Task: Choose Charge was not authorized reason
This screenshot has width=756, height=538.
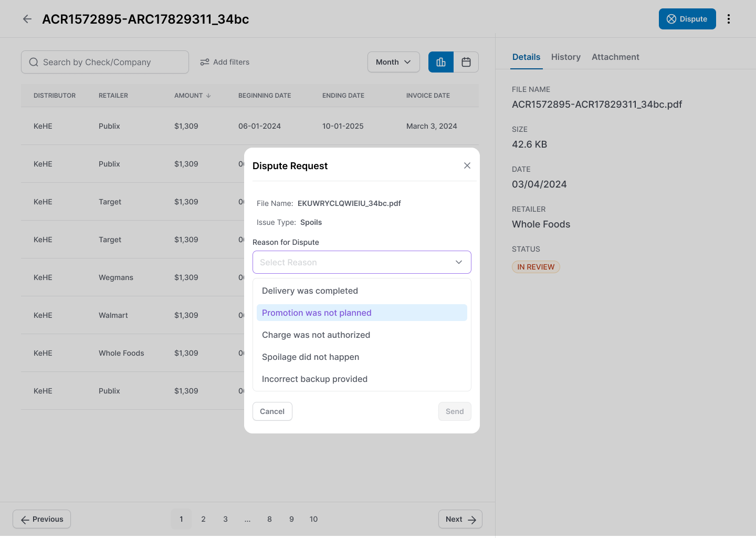Action: coord(362,335)
